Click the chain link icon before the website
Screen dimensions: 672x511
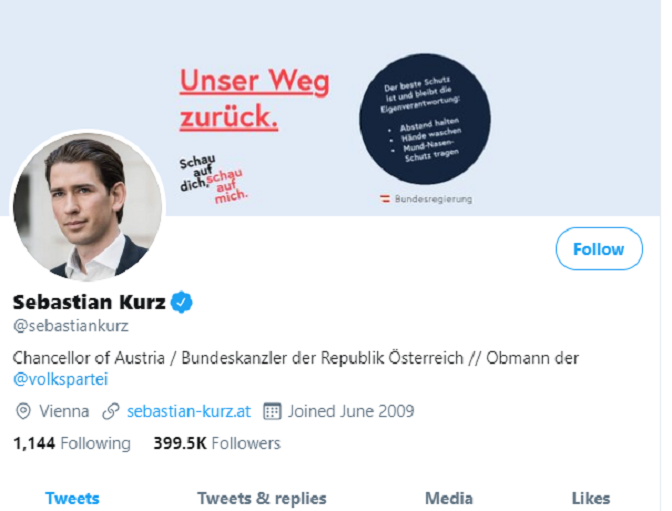[112, 411]
